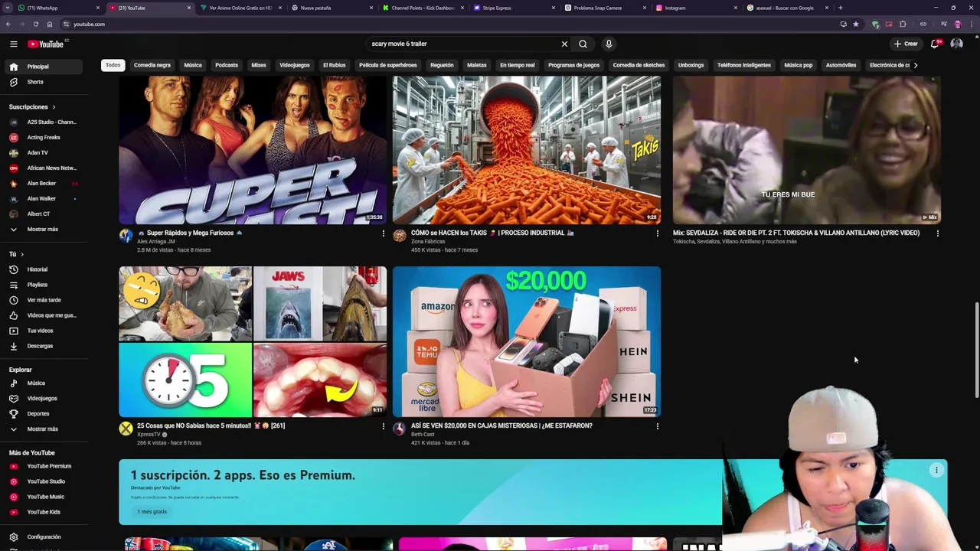Open the Alex Arriaga JM channel link

click(156, 242)
